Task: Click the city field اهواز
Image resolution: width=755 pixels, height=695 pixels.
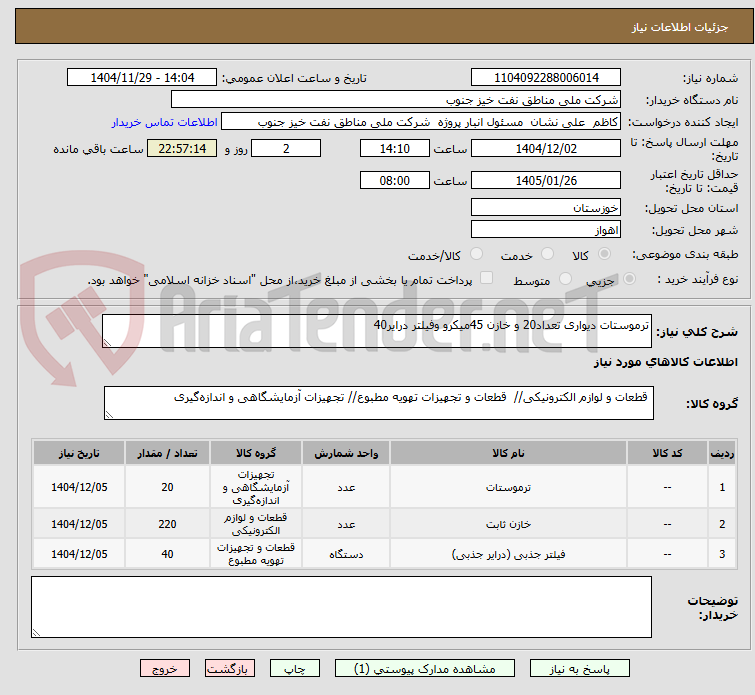Action: 546,230
